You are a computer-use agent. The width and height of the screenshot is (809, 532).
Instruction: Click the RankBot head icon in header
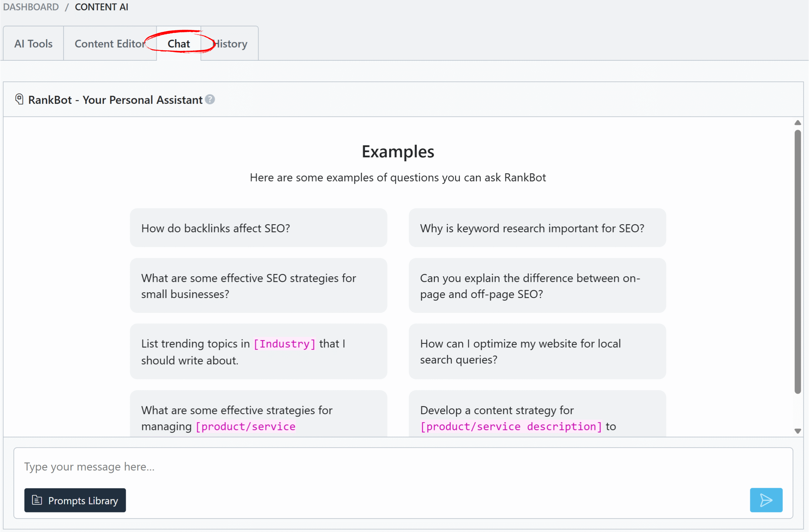(x=19, y=99)
